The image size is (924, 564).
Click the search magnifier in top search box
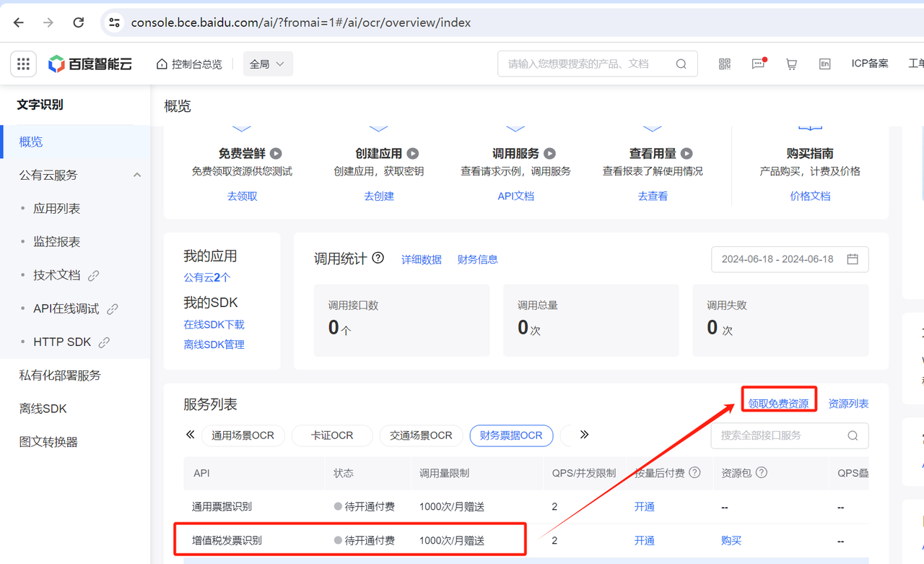tap(681, 64)
